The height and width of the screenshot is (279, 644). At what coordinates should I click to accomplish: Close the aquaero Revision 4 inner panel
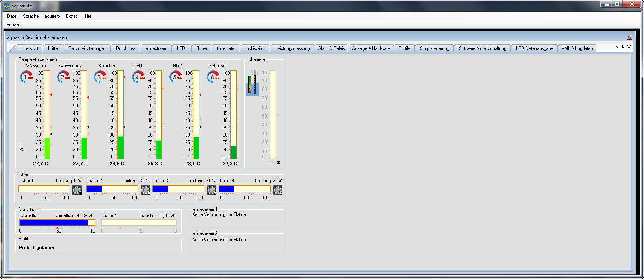pos(629,37)
